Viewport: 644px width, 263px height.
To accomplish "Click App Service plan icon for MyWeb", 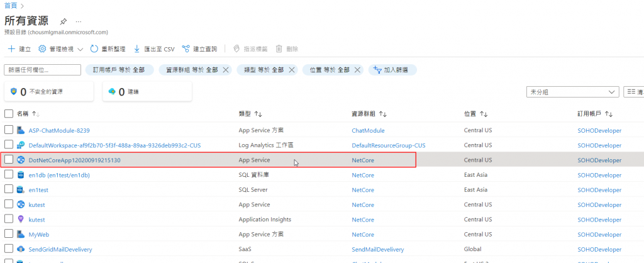I will click(x=21, y=234).
